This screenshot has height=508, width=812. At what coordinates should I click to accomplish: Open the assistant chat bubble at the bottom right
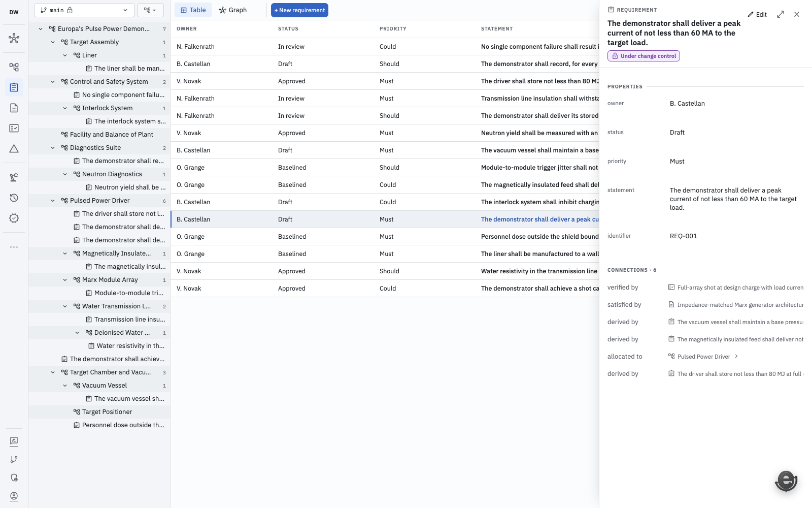coord(786,481)
